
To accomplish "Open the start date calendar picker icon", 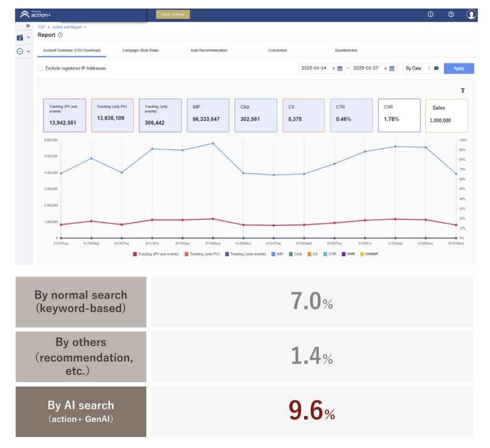I will pos(340,69).
